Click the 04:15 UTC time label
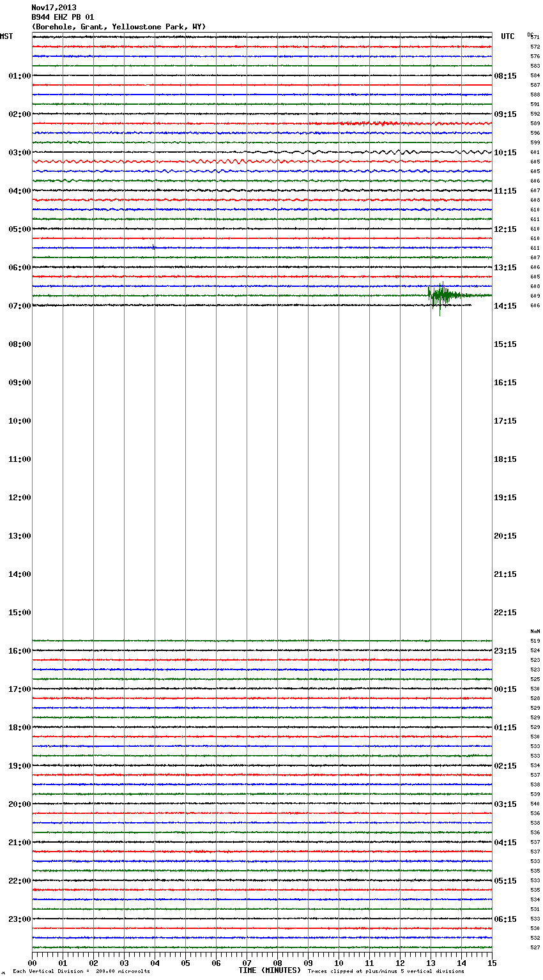Image resolution: width=543 pixels, height=980 pixels. 505,843
